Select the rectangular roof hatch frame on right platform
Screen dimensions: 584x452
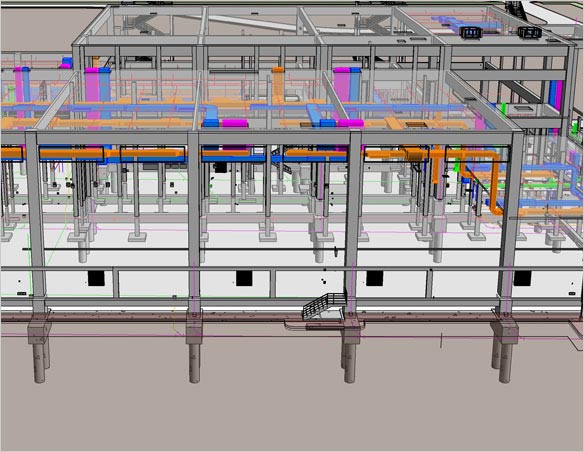coord(523,109)
